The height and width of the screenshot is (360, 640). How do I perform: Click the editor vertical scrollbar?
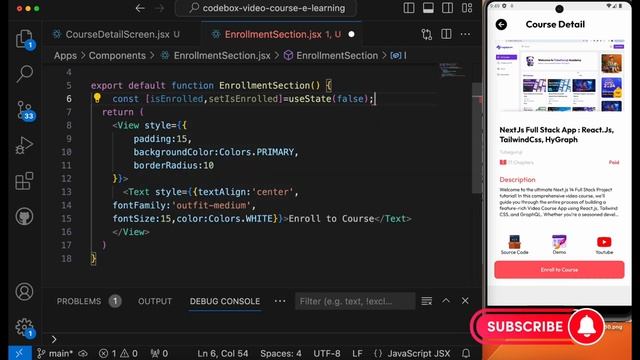tap(476, 138)
